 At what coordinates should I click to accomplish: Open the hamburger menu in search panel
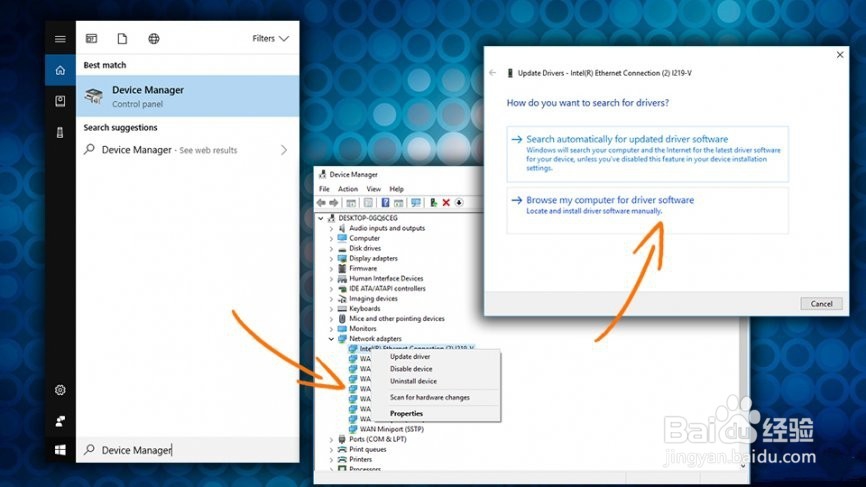[60, 39]
